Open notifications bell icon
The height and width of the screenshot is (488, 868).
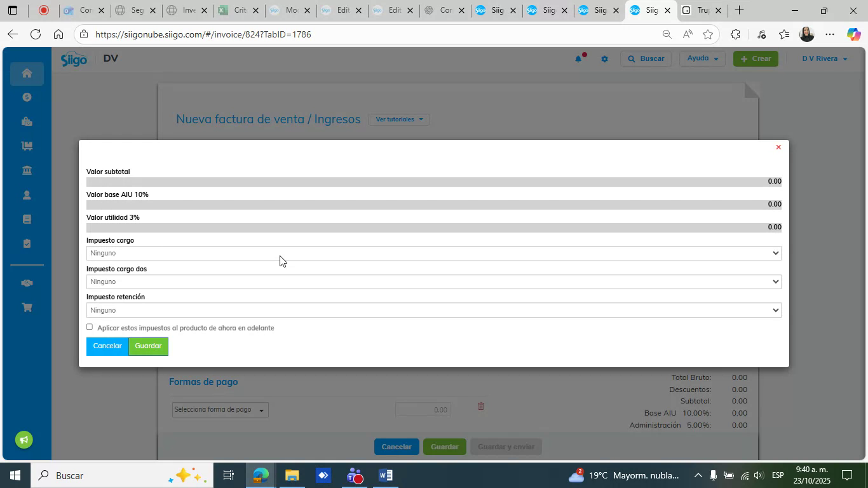tap(579, 58)
